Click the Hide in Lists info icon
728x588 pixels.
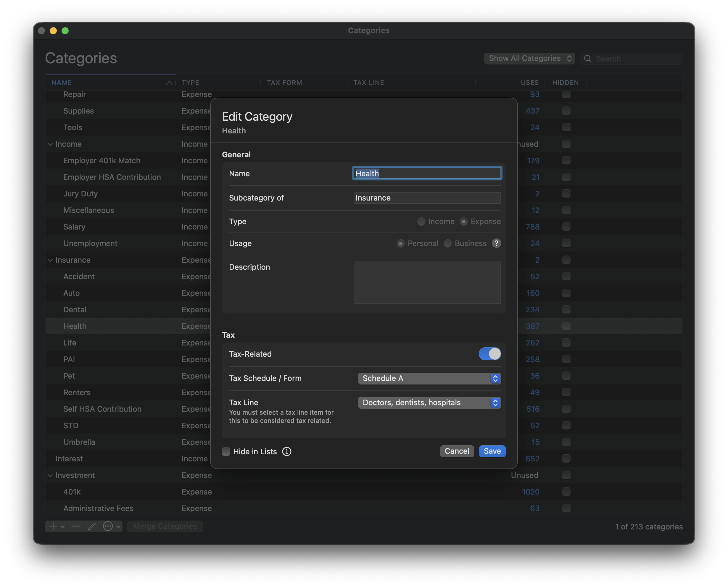pyautogui.click(x=287, y=451)
